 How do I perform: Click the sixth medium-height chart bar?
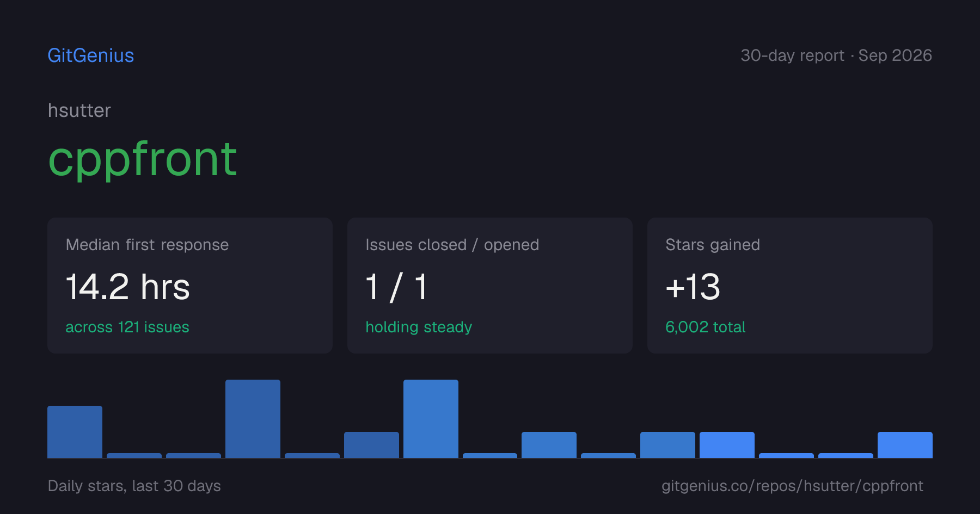(x=371, y=445)
